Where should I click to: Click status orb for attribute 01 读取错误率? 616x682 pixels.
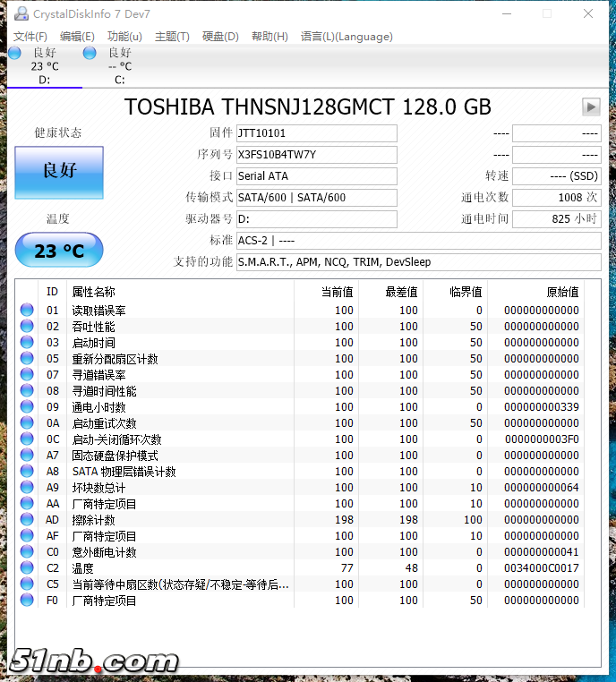click(x=27, y=311)
